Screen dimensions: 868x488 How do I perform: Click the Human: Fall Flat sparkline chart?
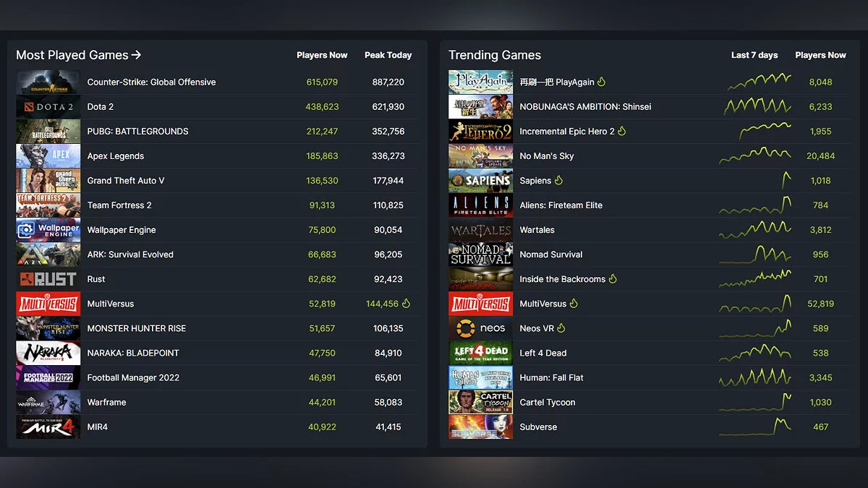(x=755, y=377)
